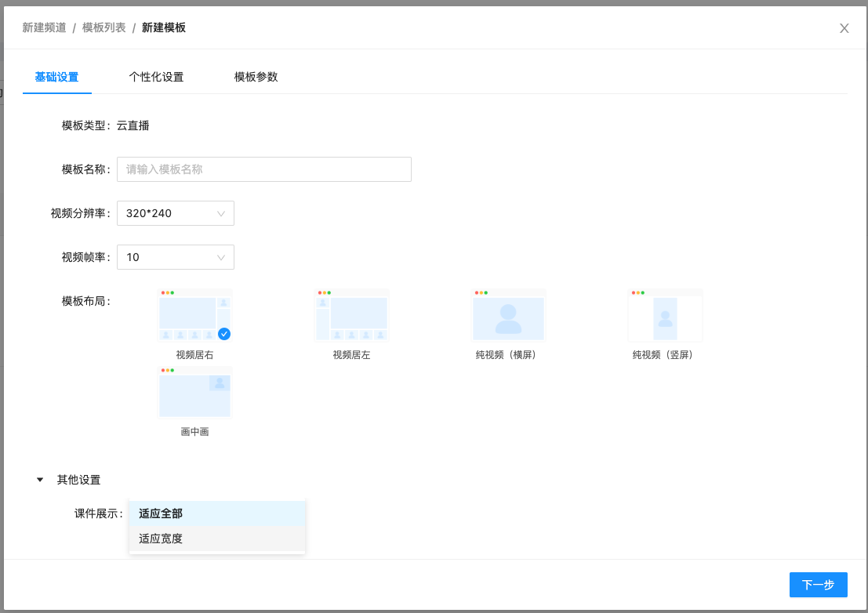Switch to the 个性化设置 tab

[x=156, y=77]
